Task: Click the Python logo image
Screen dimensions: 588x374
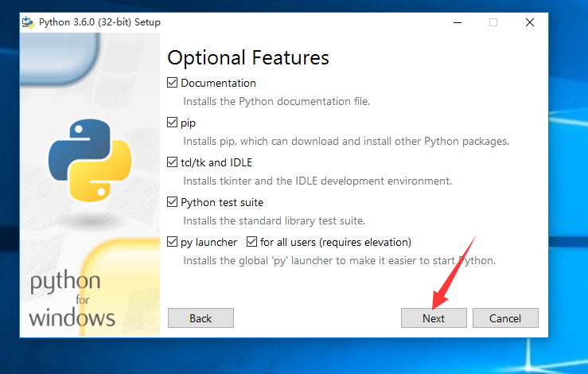Action: point(90,160)
